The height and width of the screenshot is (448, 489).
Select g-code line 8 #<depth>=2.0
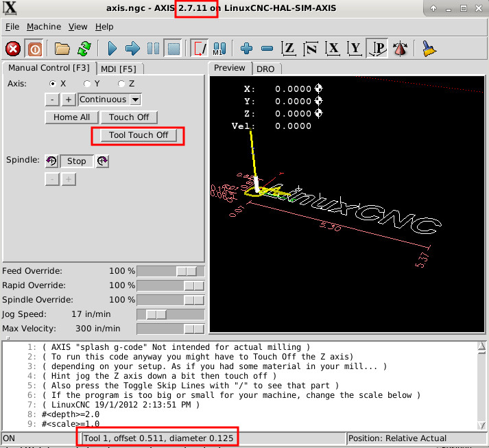(70, 414)
